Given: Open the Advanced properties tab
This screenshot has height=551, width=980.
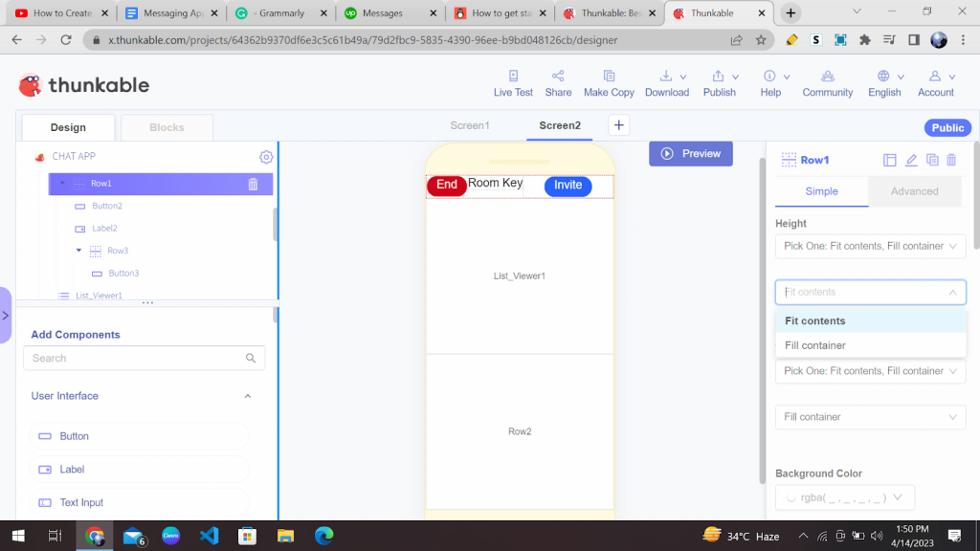Looking at the screenshot, I should [914, 191].
